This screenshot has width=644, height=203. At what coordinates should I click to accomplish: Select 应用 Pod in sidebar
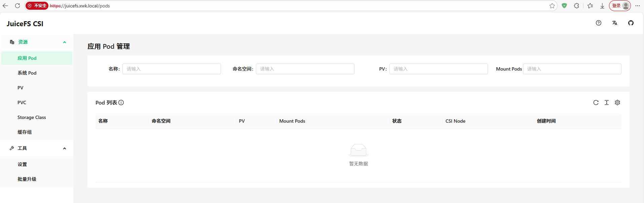37,58
